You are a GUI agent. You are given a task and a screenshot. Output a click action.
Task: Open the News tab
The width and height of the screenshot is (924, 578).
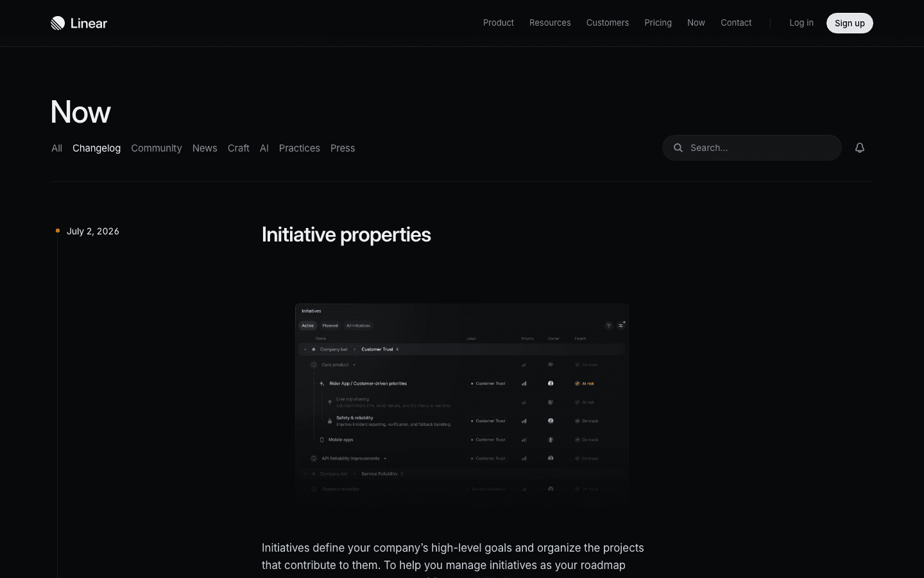click(205, 148)
